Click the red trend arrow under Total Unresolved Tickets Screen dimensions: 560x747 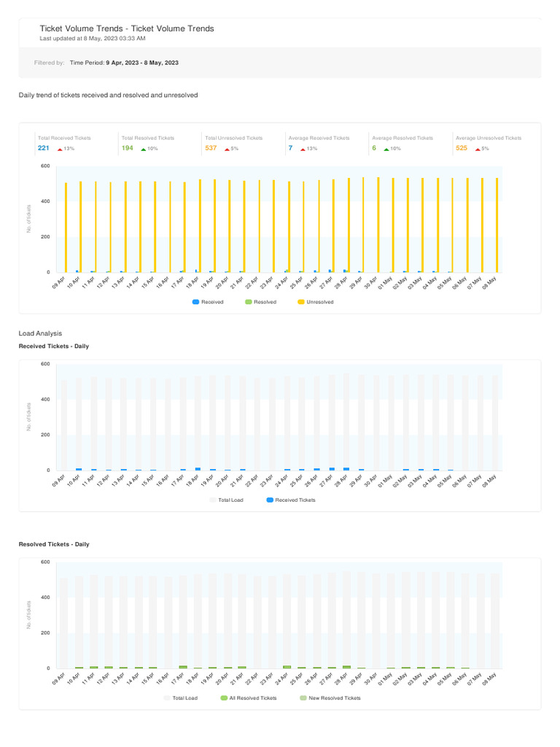coord(227,150)
